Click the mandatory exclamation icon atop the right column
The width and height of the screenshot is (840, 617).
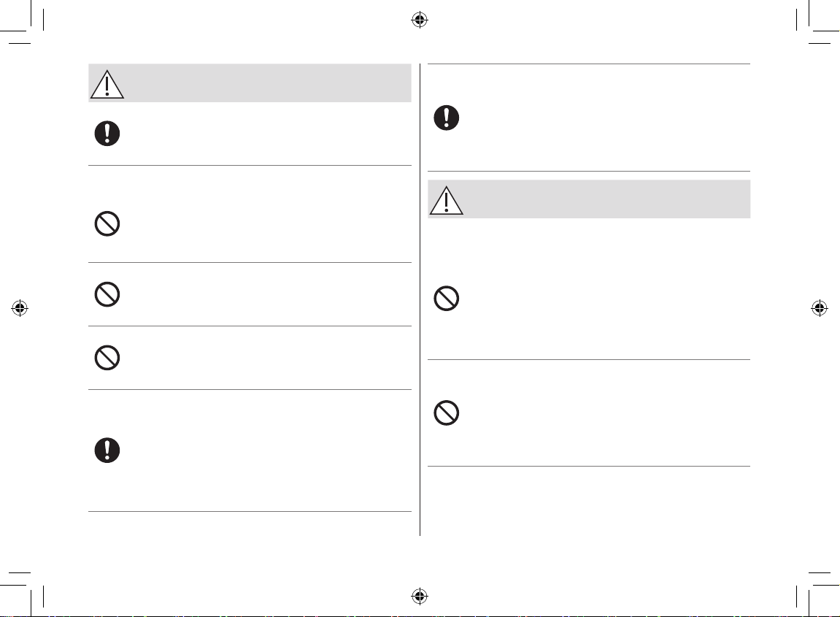point(446,118)
